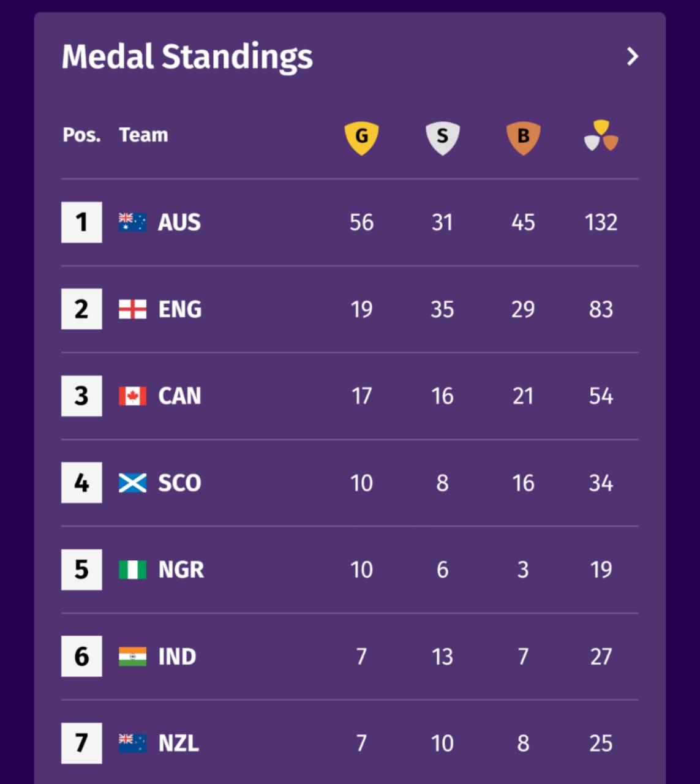
Task: Click the total medals combined icon
Action: coord(601,135)
